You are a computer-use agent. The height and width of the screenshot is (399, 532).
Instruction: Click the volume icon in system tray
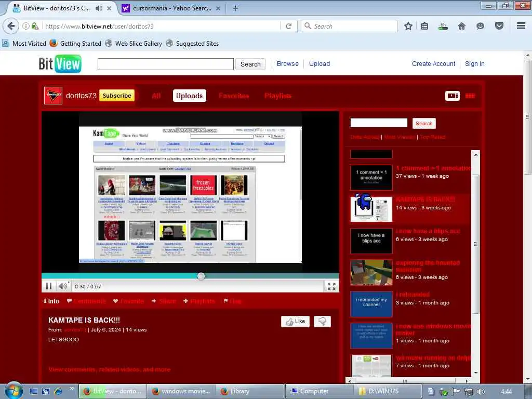481,392
